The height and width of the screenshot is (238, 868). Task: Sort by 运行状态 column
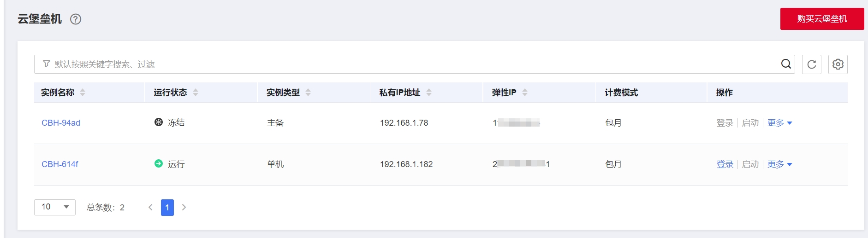[196, 93]
